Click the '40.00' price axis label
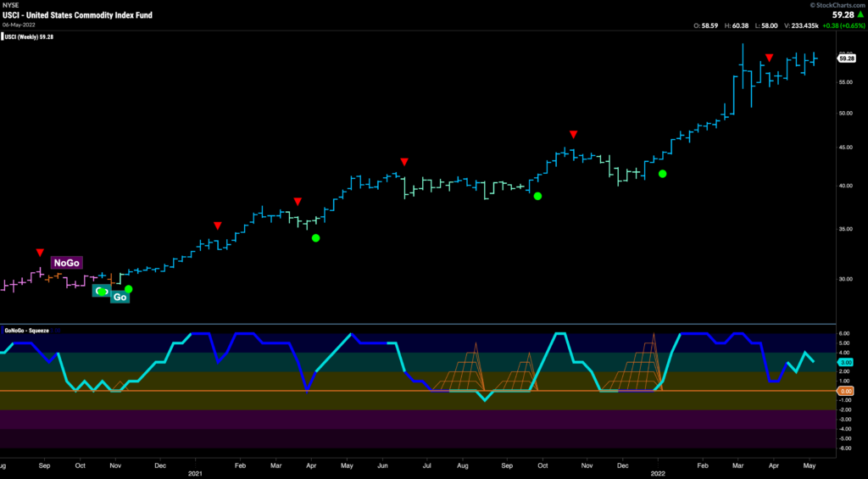Viewport: 868px width, 479px height. 845,186
